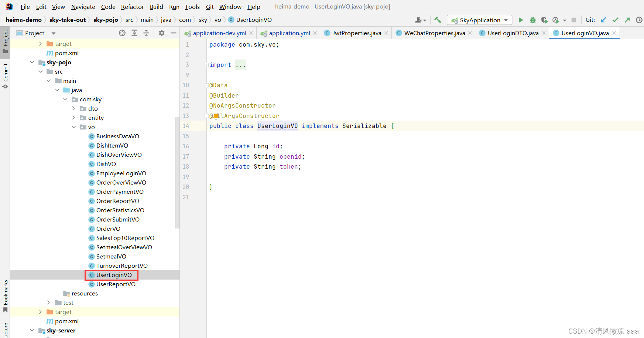Viewport: 644px width, 338px height.
Task: Toggle the Project tool window strip button
Action: pyautogui.click(x=5, y=42)
